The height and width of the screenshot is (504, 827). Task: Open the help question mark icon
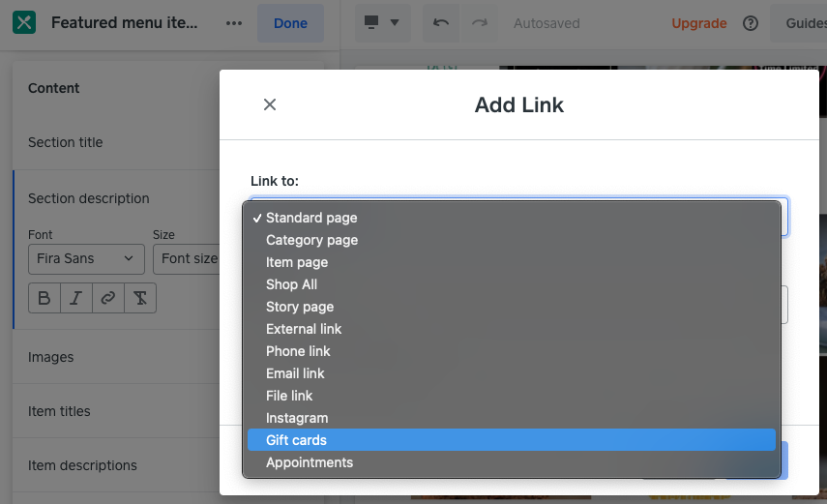751,23
